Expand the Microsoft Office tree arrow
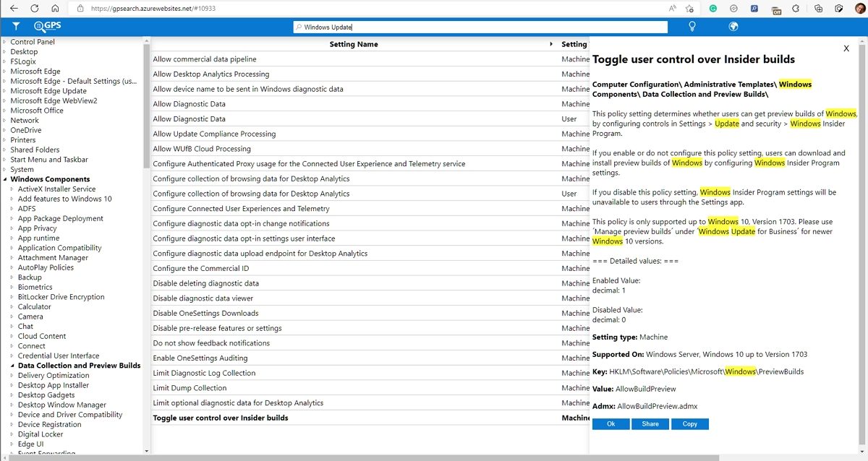 coord(4,111)
